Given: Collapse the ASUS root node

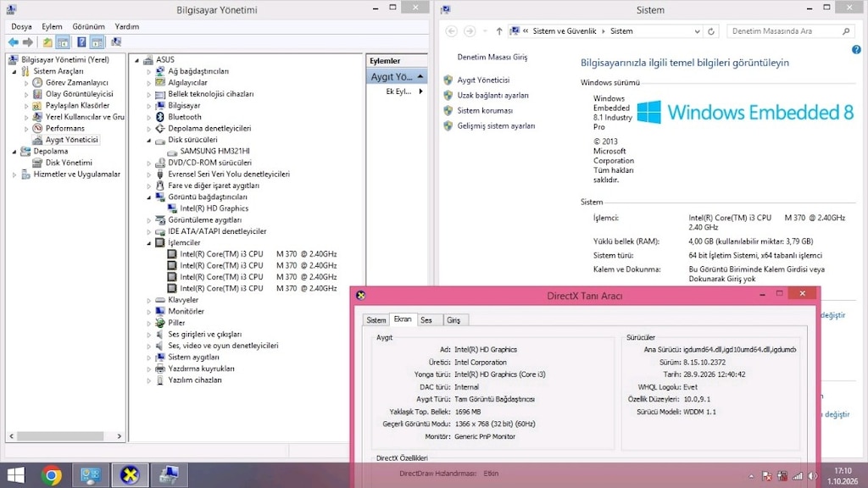Looking at the screenshot, I should click(x=137, y=60).
